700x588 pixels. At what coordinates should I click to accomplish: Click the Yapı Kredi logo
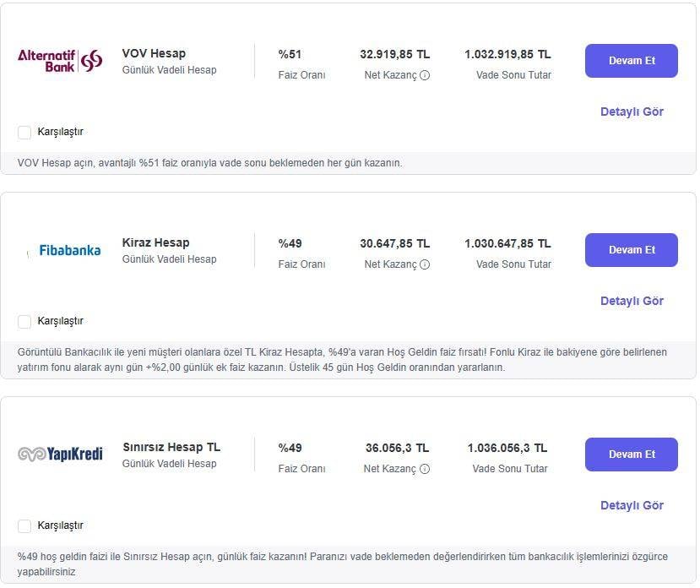60,455
